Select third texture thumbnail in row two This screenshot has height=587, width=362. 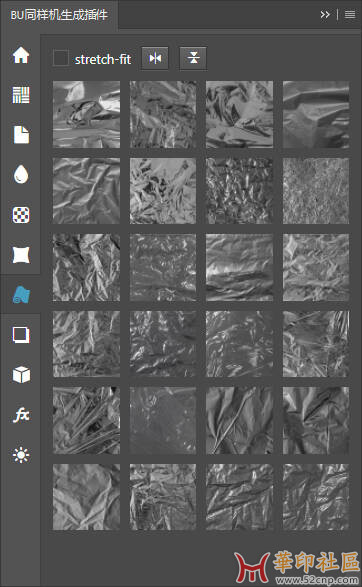(x=240, y=191)
